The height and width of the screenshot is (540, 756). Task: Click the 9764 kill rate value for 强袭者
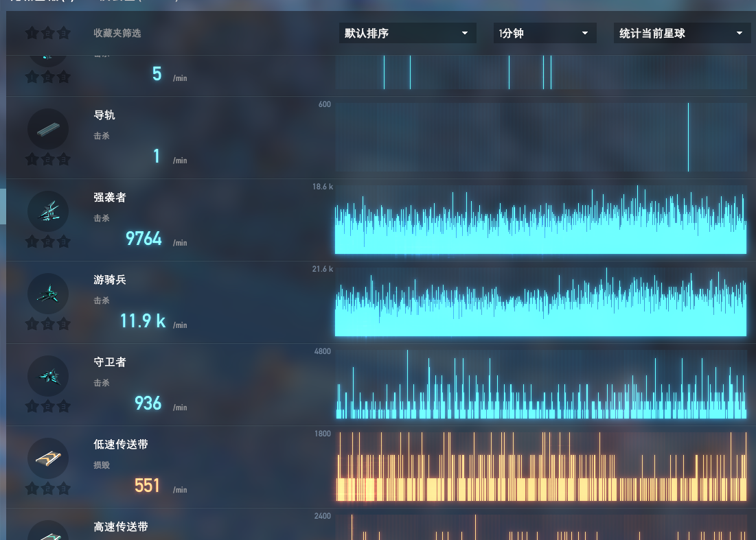[144, 239]
